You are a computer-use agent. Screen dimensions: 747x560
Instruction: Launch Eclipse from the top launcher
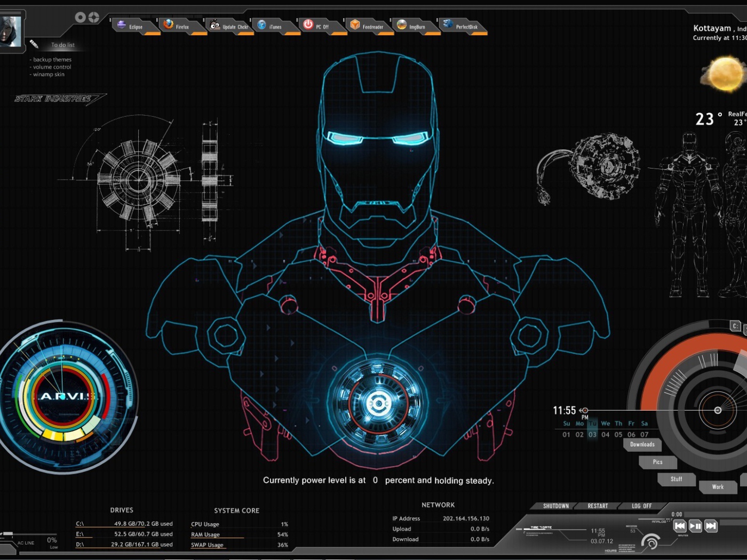pyautogui.click(x=122, y=25)
